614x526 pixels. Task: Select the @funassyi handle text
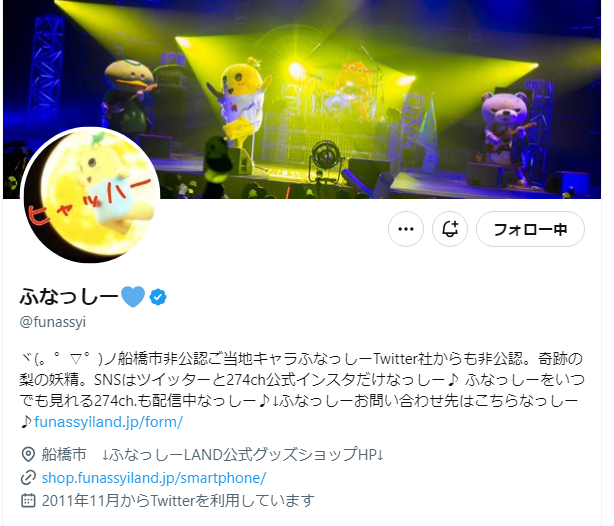(x=52, y=322)
